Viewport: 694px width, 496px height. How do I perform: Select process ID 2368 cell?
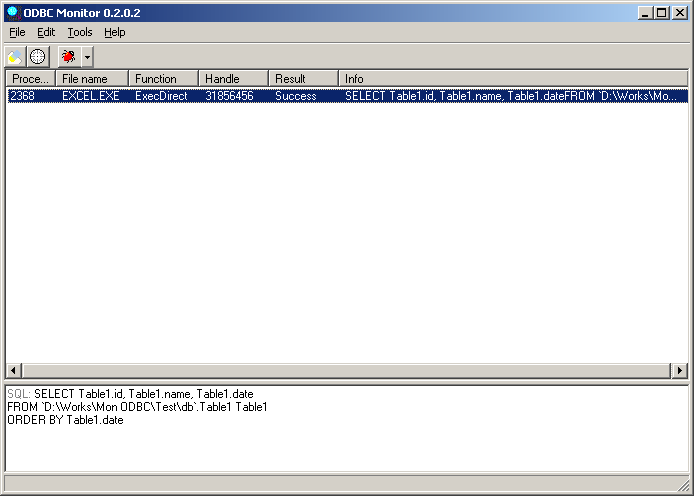(x=22, y=96)
